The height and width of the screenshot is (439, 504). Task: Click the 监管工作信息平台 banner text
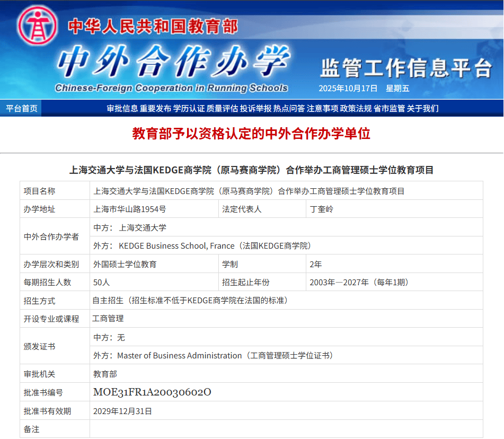pos(406,68)
